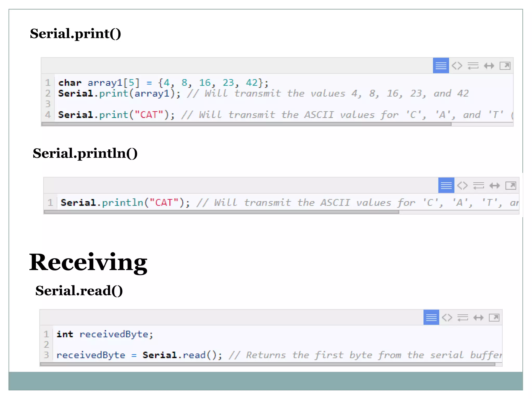This screenshot has height=399, width=532.
Task: Switch Serial.println() block to plain code
Action: (462, 185)
